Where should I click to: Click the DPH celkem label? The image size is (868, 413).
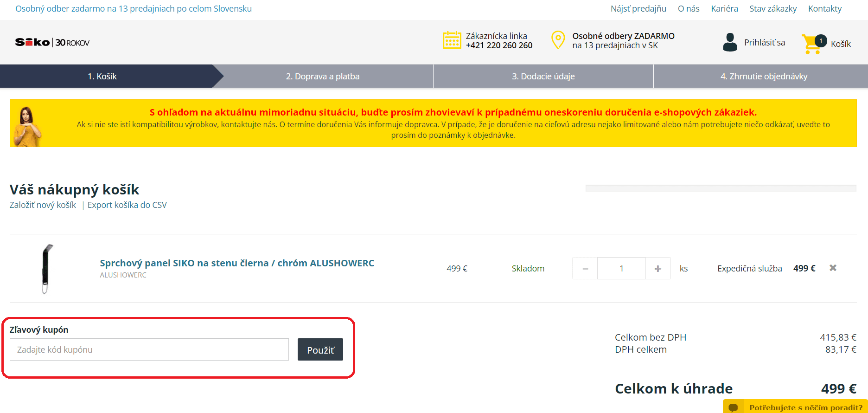(641, 349)
